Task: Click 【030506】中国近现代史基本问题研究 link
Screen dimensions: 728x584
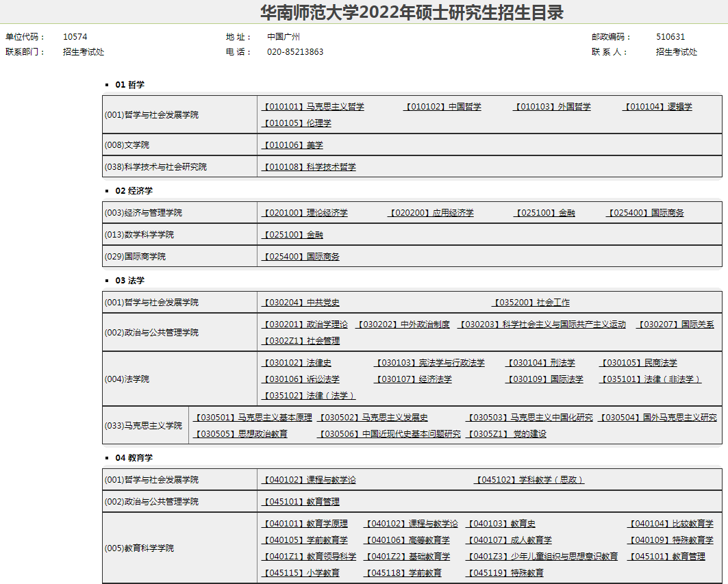Action: click(x=390, y=434)
